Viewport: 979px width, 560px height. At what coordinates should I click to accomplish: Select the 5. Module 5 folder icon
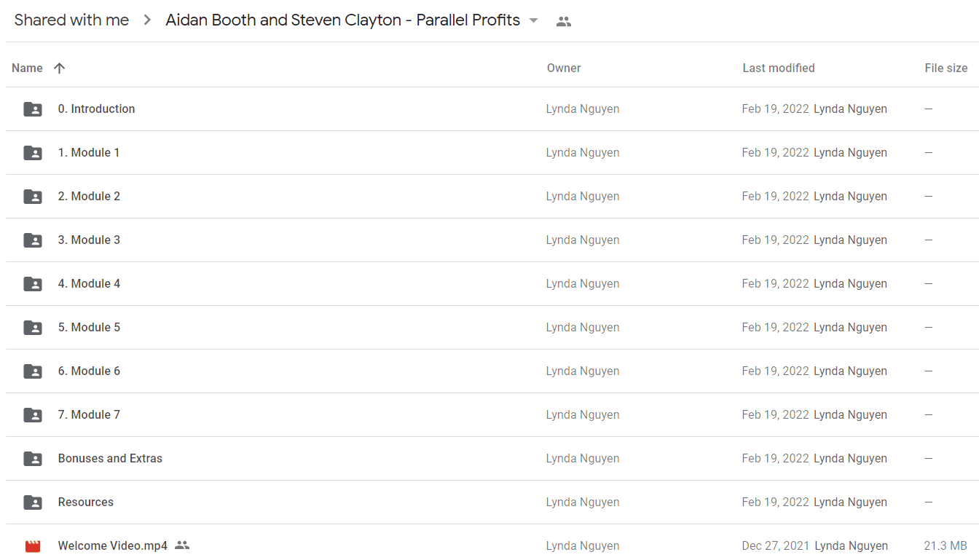[x=33, y=328]
